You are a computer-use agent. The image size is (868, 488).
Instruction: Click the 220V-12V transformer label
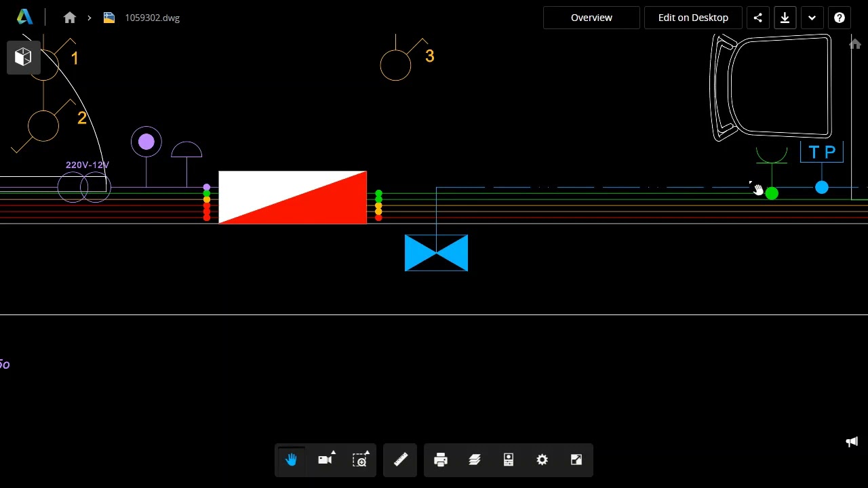click(87, 165)
